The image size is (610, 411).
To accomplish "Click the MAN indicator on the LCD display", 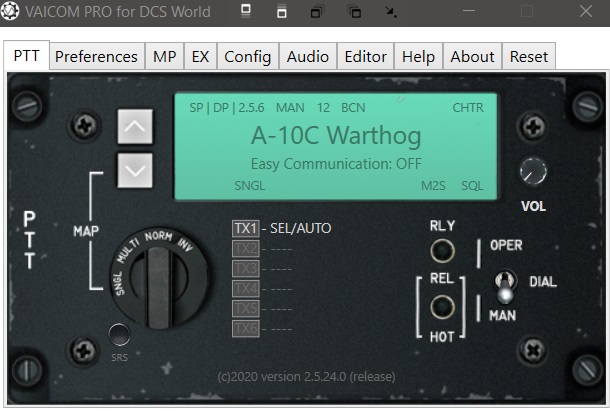I will coord(290,108).
